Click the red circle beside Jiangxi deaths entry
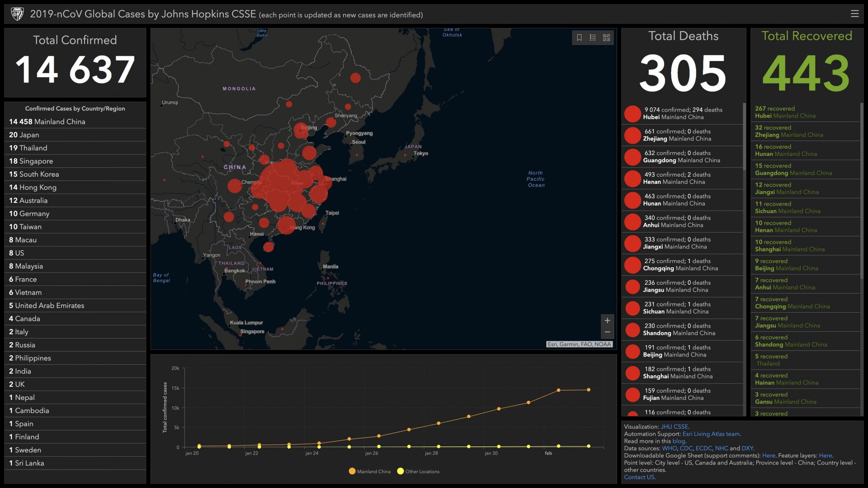The width and height of the screenshot is (868, 488). (x=632, y=244)
